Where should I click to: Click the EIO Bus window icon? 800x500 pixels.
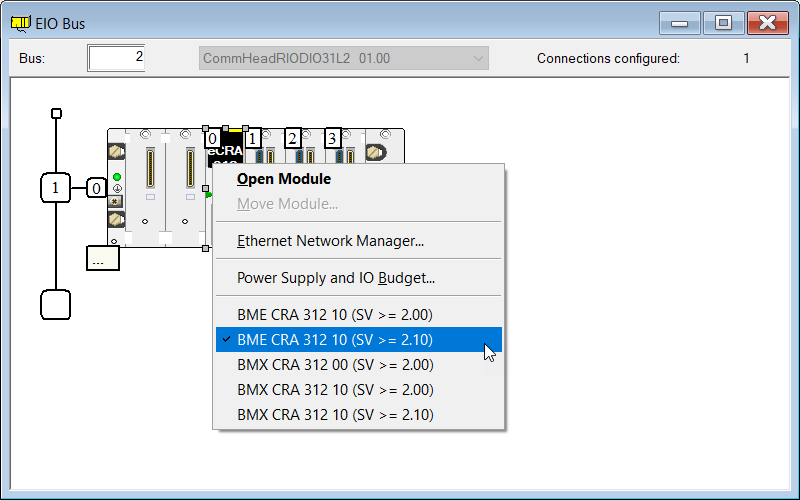tap(21, 23)
